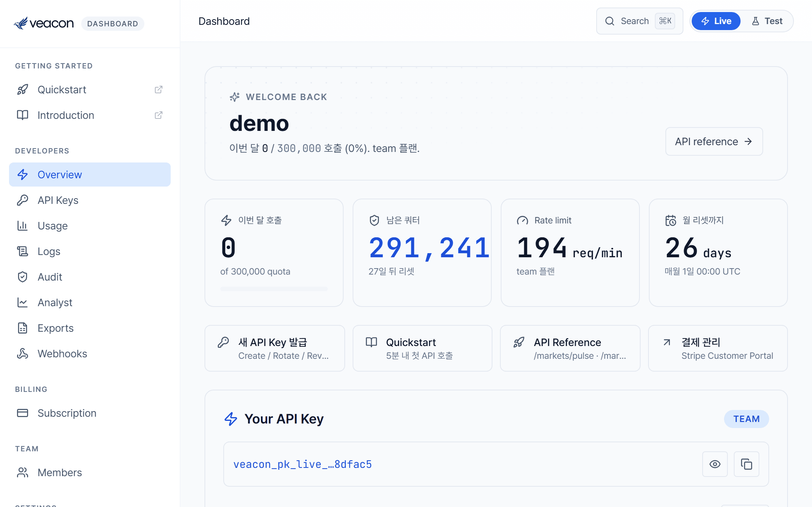Click the Exports file icon

click(23, 328)
